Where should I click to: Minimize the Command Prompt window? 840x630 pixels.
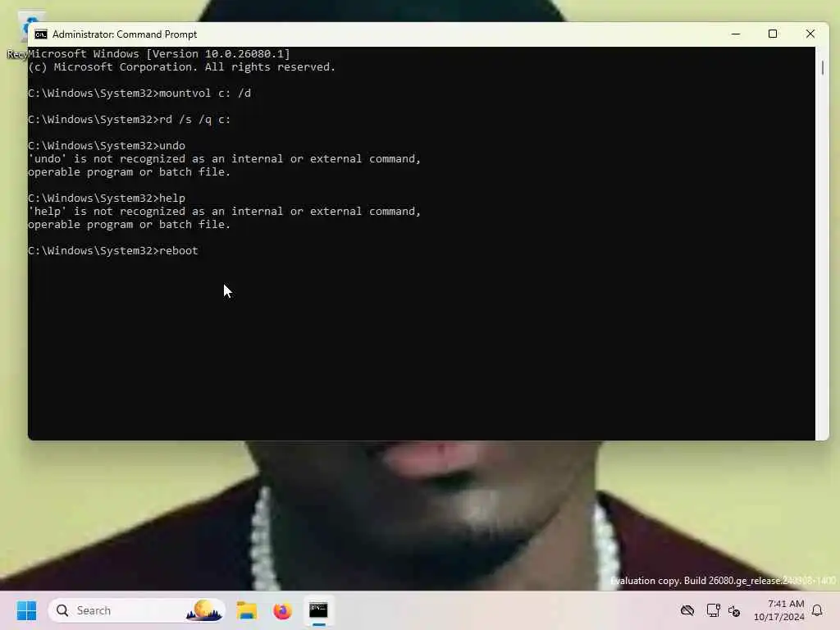point(736,34)
